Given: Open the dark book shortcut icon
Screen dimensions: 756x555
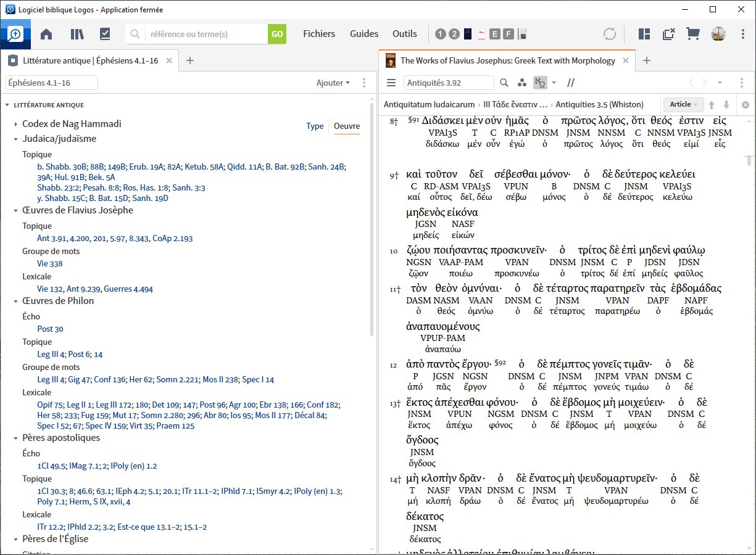Looking at the screenshot, I should coord(468,34).
